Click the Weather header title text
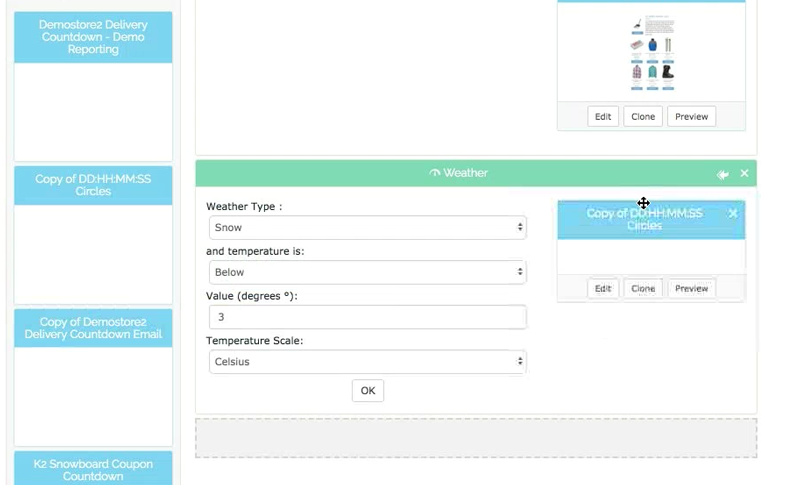 point(465,173)
